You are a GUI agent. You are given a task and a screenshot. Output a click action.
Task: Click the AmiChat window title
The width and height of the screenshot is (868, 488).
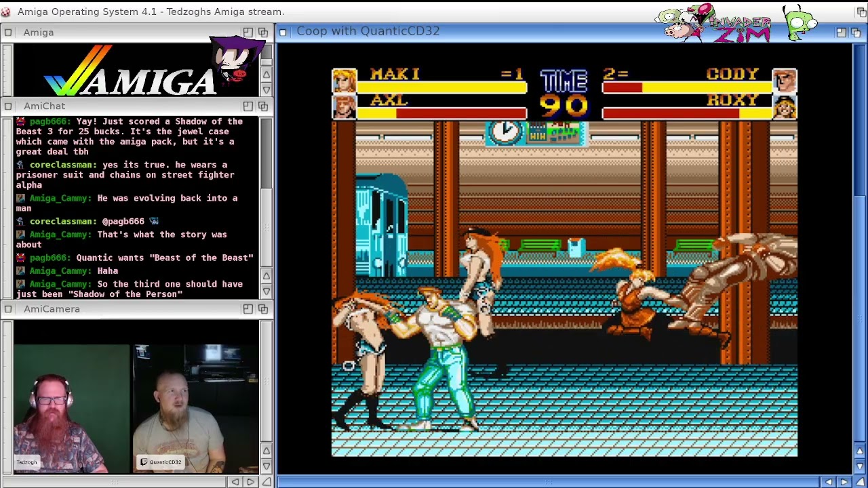[x=45, y=106]
